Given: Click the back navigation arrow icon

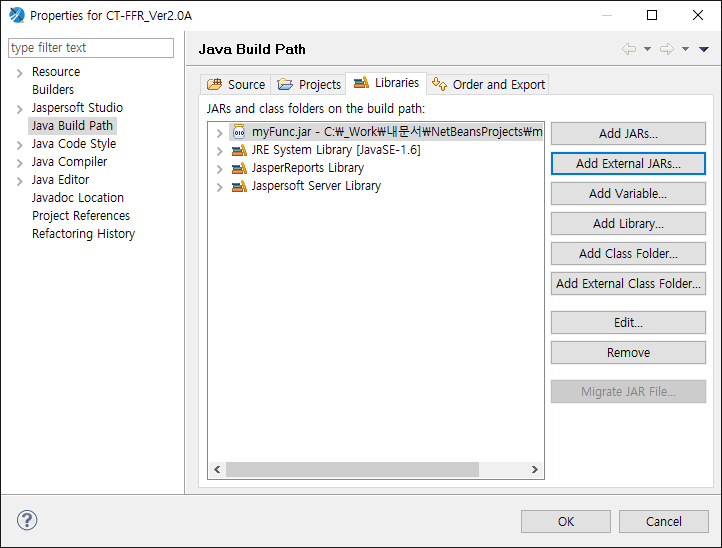Looking at the screenshot, I should [x=629, y=49].
